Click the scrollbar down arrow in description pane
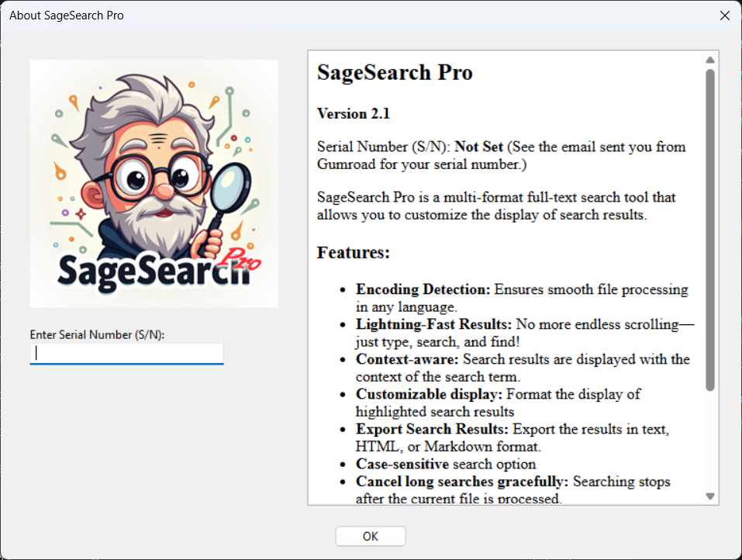Screen dimensions: 742x560 (x=709, y=496)
